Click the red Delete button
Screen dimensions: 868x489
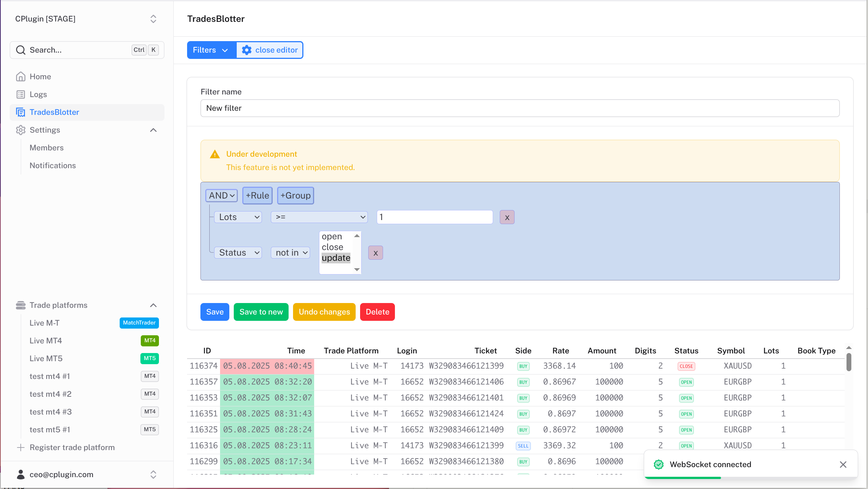click(x=378, y=312)
